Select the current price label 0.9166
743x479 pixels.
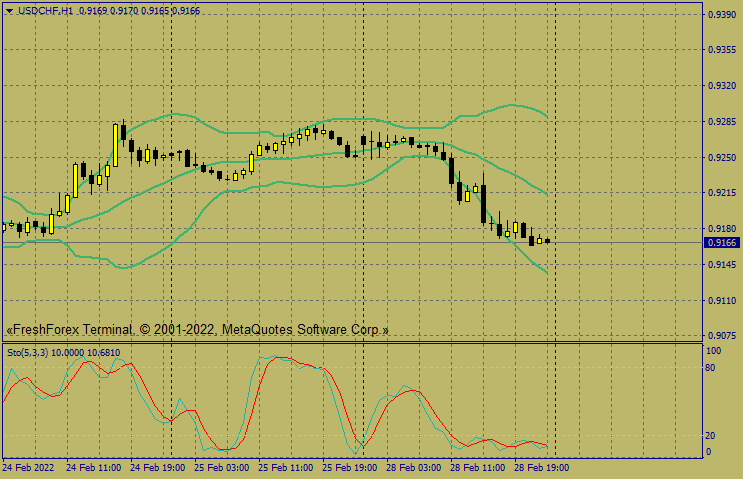(x=722, y=243)
